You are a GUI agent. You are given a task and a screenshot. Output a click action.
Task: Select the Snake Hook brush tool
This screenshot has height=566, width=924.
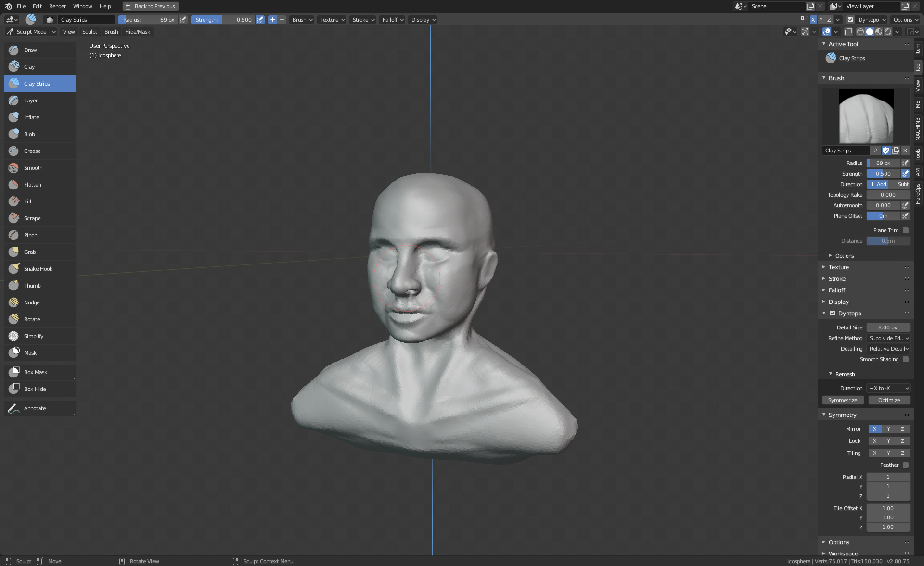click(x=38, y=269)
